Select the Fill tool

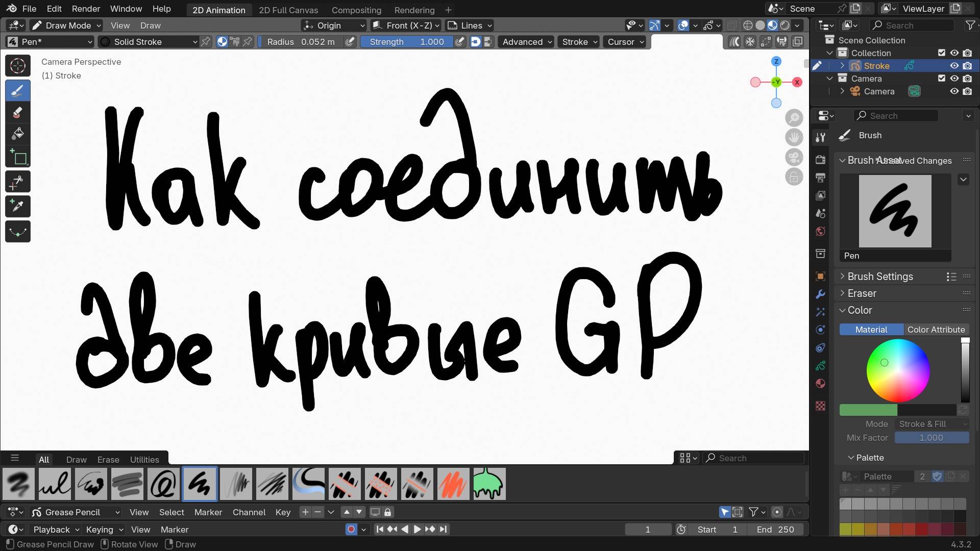tap(17, 134)
